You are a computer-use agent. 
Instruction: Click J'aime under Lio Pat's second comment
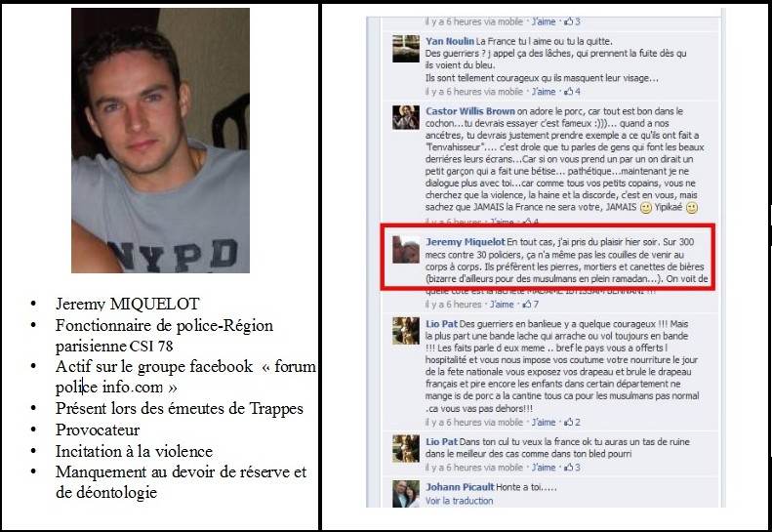pos(544,468)
